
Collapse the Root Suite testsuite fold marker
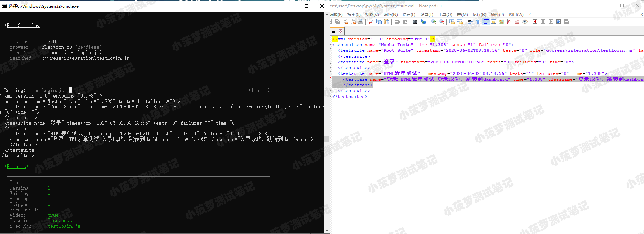(331, 50)
